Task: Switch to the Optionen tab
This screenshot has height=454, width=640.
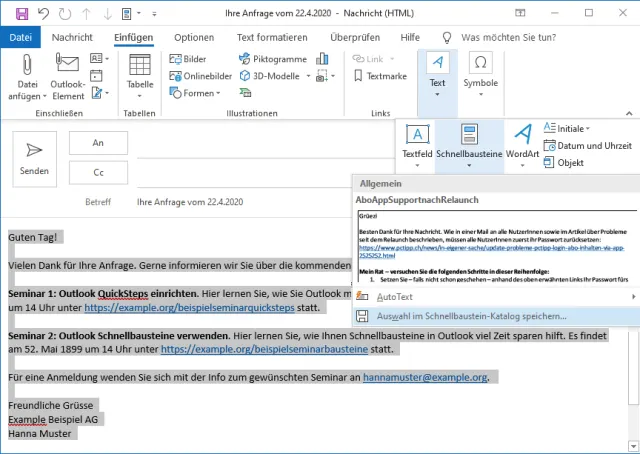Action: point(194,37)
